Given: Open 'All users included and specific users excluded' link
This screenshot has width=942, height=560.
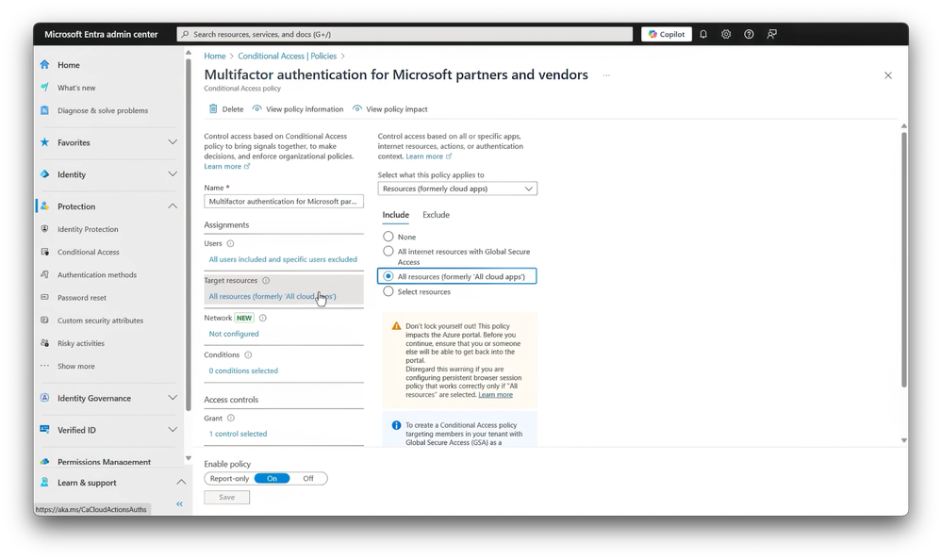Looking at the screenshot, I should click(283, 259).
